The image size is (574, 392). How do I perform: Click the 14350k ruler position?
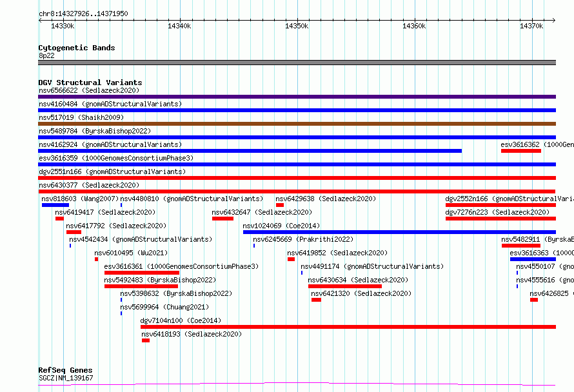[297, 26]
